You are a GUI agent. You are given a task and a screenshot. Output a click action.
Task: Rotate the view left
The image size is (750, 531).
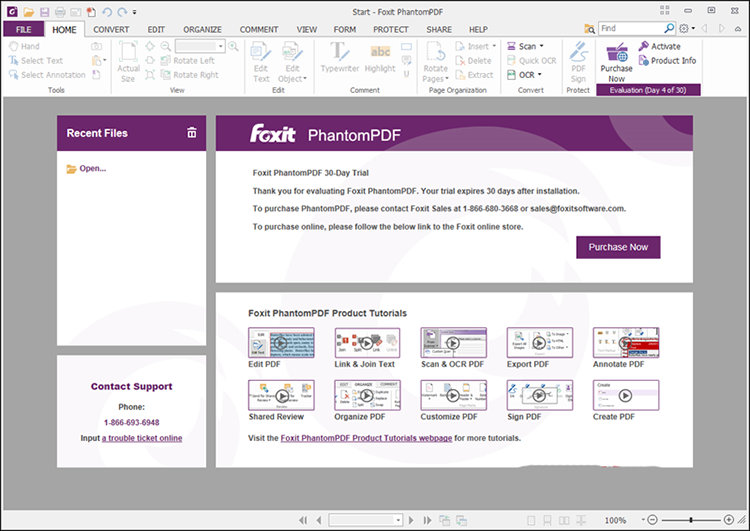[x=188, y=61]
